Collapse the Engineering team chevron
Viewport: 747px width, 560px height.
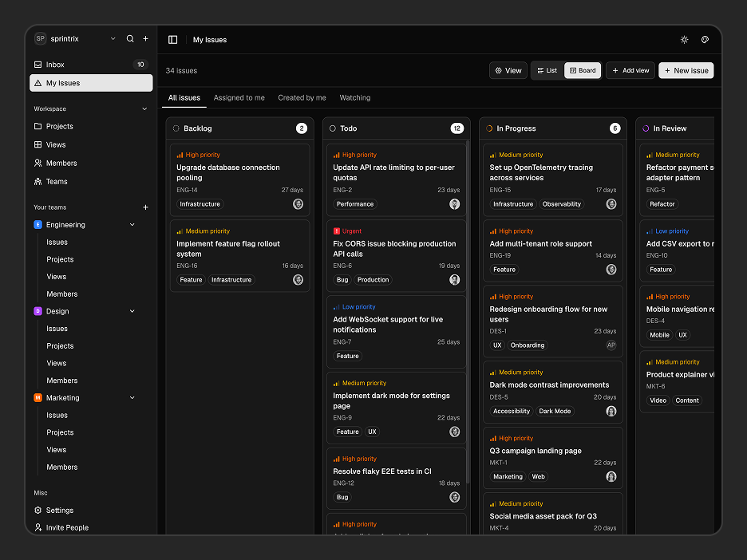click(x=132, y=225)
